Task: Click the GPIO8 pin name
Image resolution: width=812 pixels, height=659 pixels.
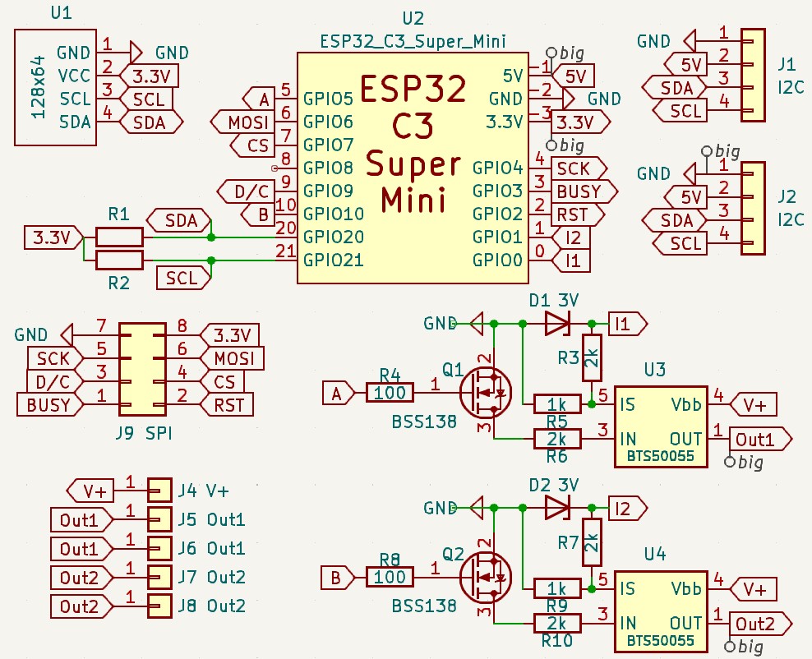Action: [328, 168]
